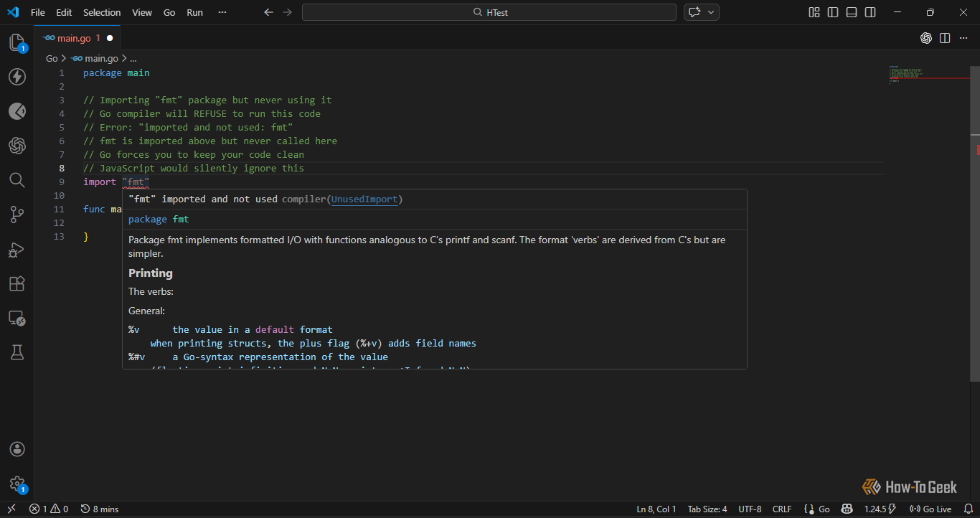Open the File menu
The width and height of the screenshot is (980, 518).
38,12
